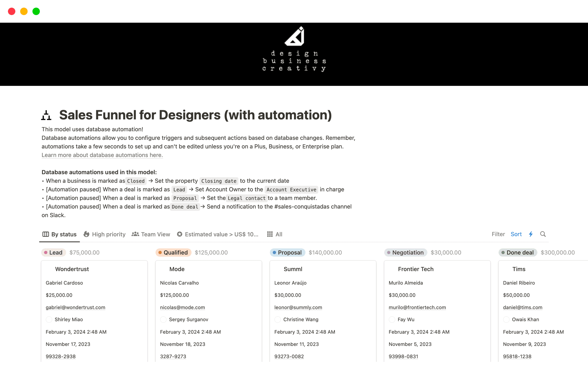588x368 pixels.
Task: Open the High priority view tab
Action: pos(104,234)
